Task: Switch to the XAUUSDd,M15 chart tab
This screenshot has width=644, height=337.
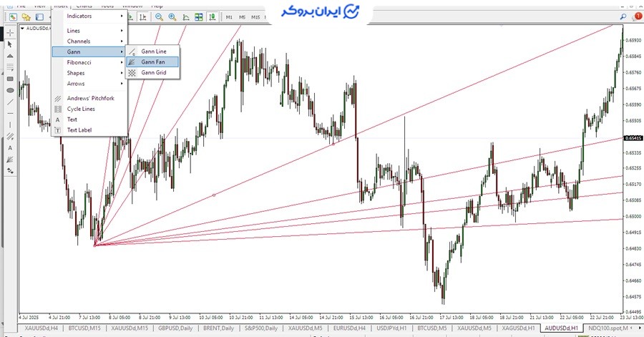Action: [x=130, y=328]
